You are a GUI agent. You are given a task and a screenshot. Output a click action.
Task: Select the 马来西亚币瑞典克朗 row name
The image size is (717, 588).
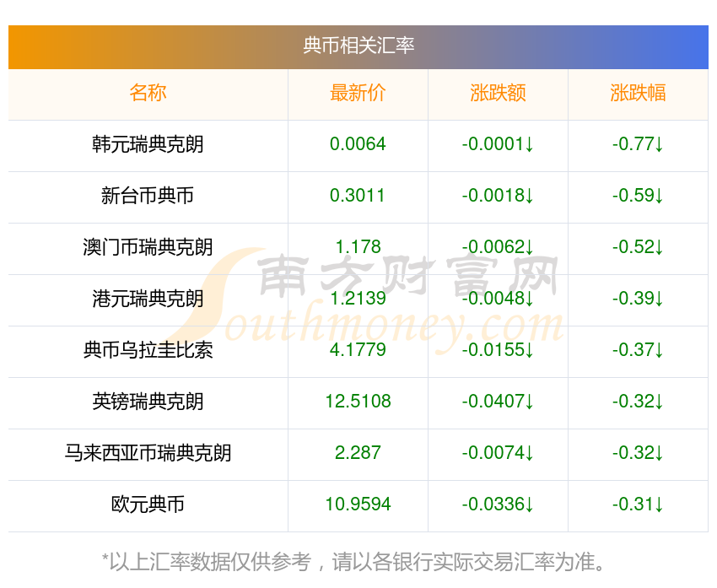148,453
